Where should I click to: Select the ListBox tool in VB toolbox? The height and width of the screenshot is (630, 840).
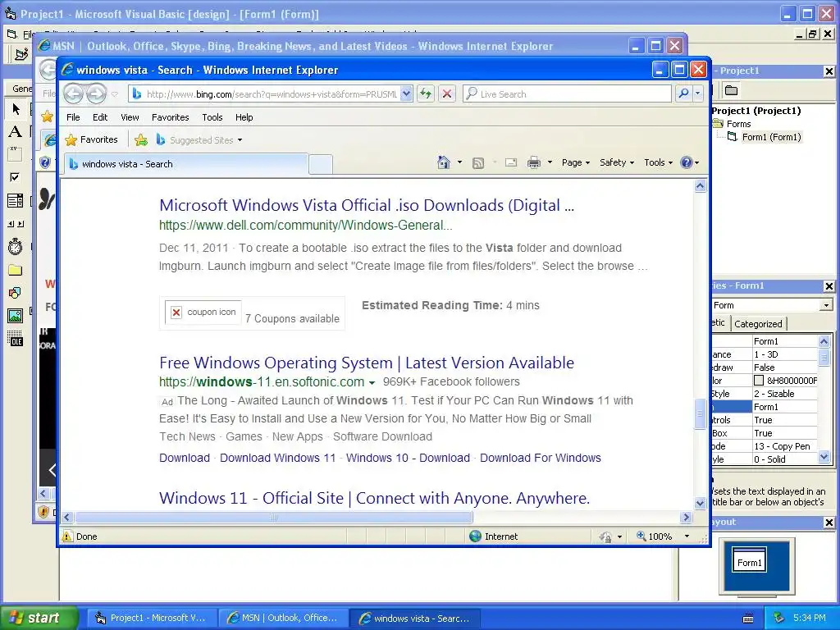[15, 200]
